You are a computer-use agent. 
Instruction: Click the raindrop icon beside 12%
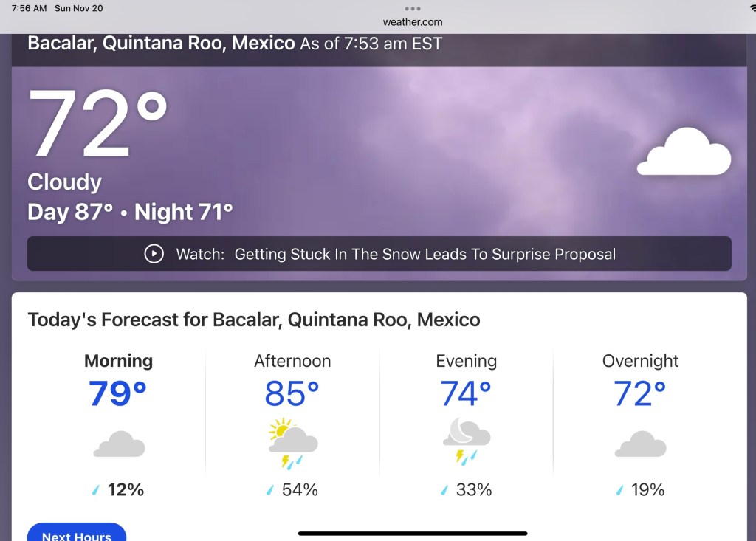click(95, 490)
